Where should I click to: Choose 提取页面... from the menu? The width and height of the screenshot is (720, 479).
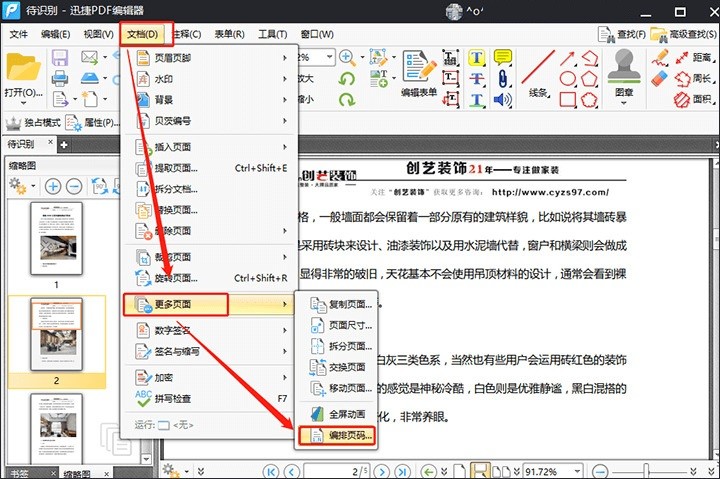211,168
